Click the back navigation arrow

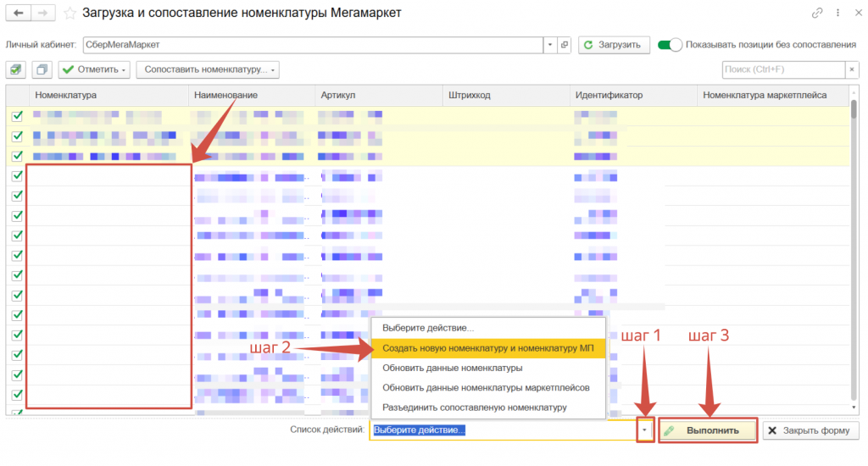click(x=18, y=14)
